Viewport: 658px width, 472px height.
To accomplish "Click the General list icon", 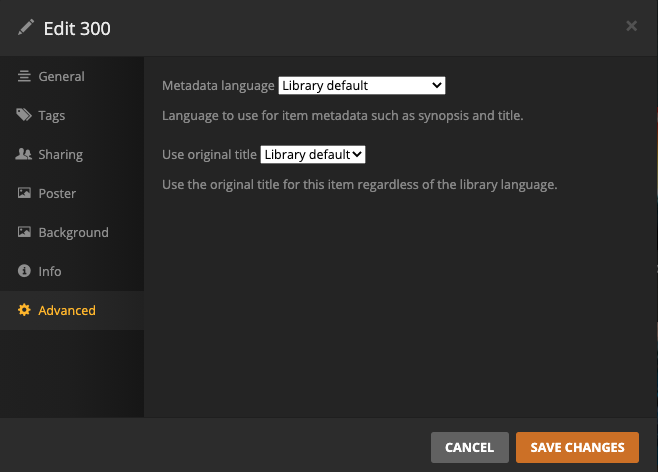I will [24, 76].
